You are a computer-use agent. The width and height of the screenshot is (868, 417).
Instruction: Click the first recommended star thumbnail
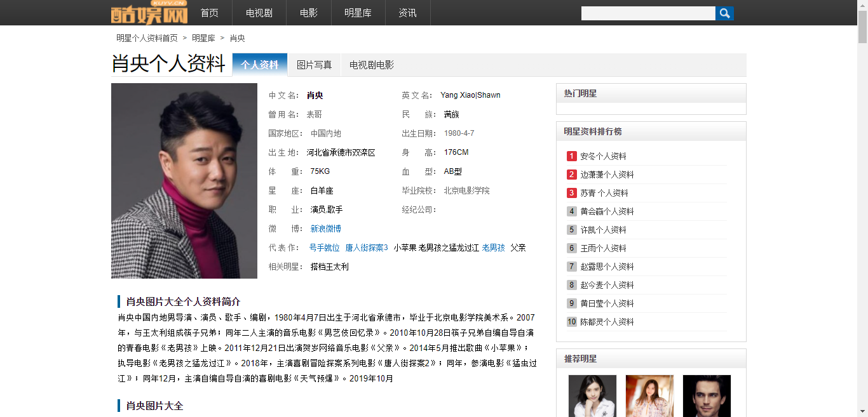(x=592, y=395)
